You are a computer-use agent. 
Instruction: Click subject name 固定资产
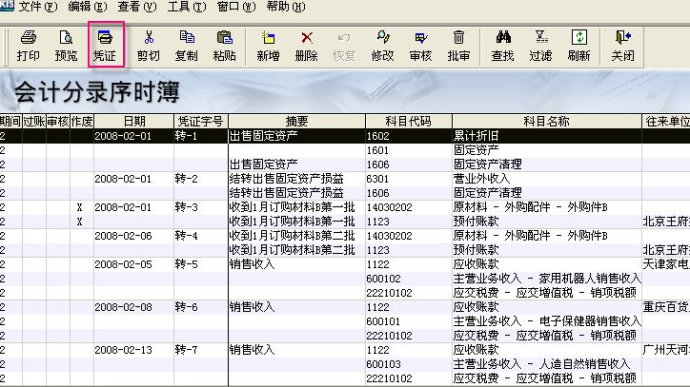476,151
